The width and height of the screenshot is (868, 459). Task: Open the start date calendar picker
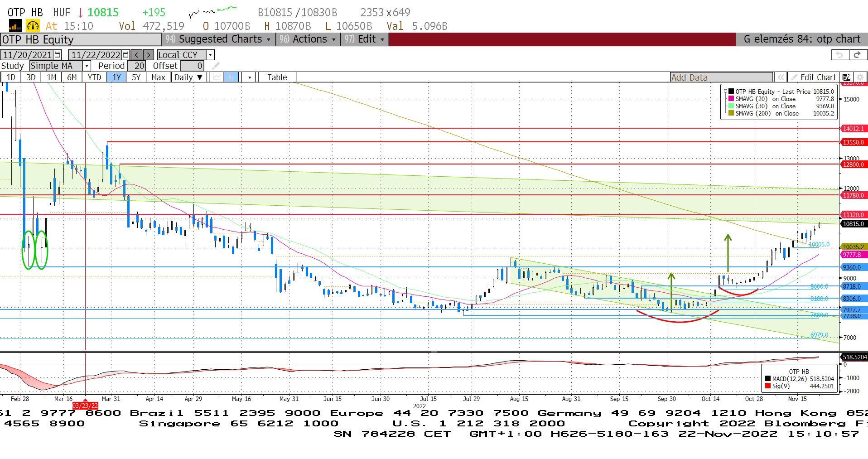pos(58,55)
